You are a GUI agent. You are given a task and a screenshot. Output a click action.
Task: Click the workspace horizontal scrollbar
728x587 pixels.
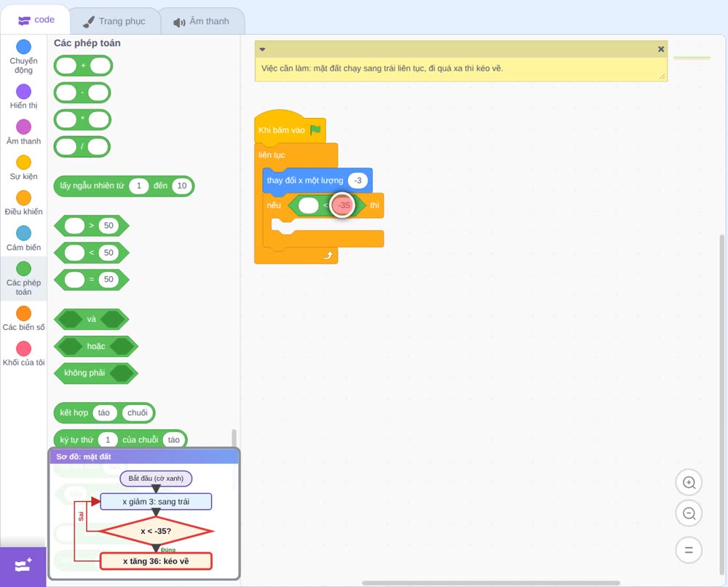click(491, 583)
